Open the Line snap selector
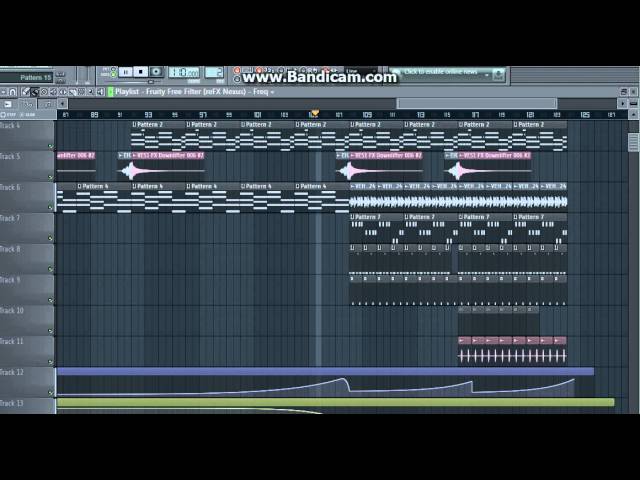 tap(361, 71)
